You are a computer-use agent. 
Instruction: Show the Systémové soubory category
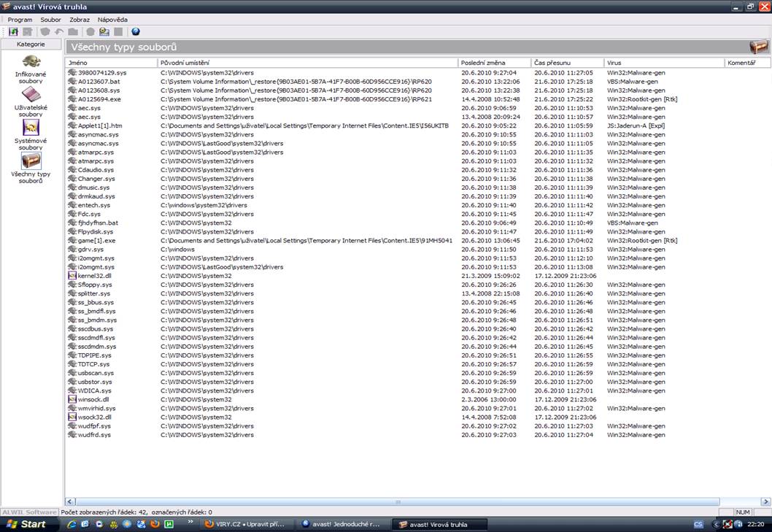click(x=31, y=134)
